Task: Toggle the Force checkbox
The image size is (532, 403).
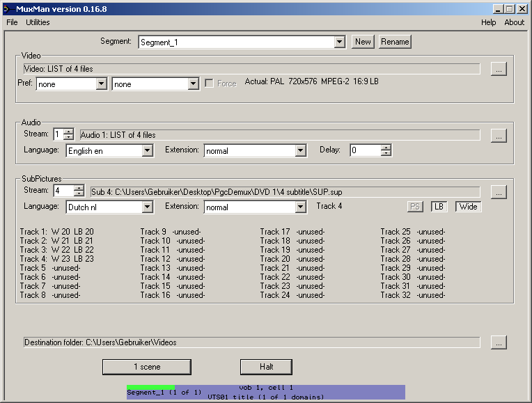Action: coord(210,84)
